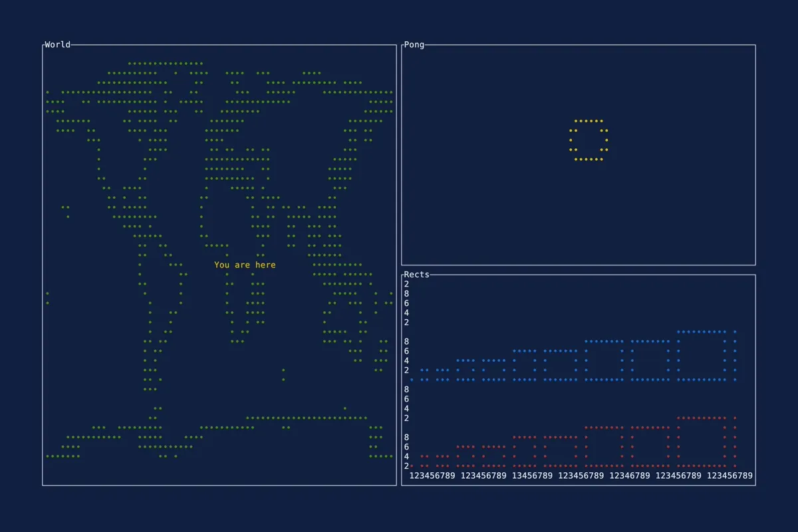This screenshot has height=532, width=798.
Task: Click the topmost '2' on the Rects y-axis
Action: tap(406, 284)
